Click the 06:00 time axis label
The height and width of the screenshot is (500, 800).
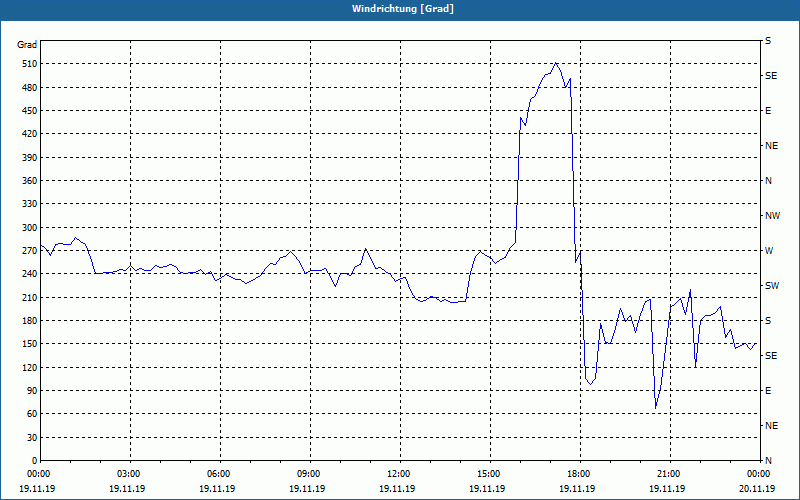tap(220, 474)
